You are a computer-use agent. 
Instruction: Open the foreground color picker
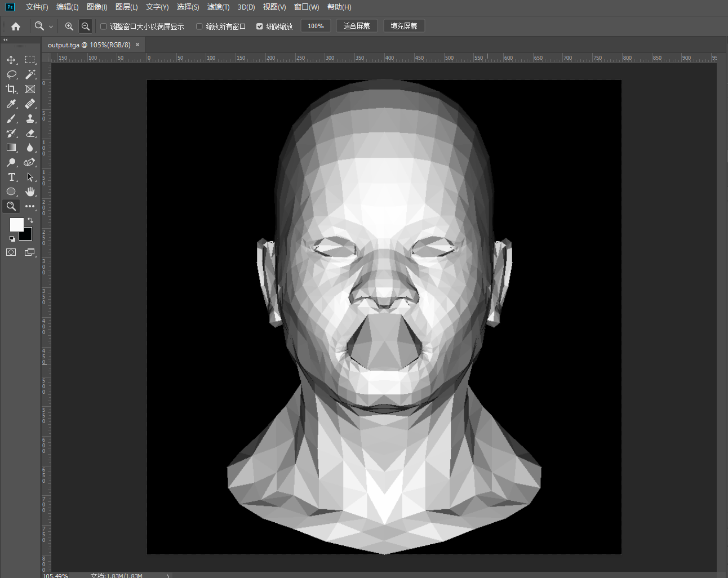(16, 224)
